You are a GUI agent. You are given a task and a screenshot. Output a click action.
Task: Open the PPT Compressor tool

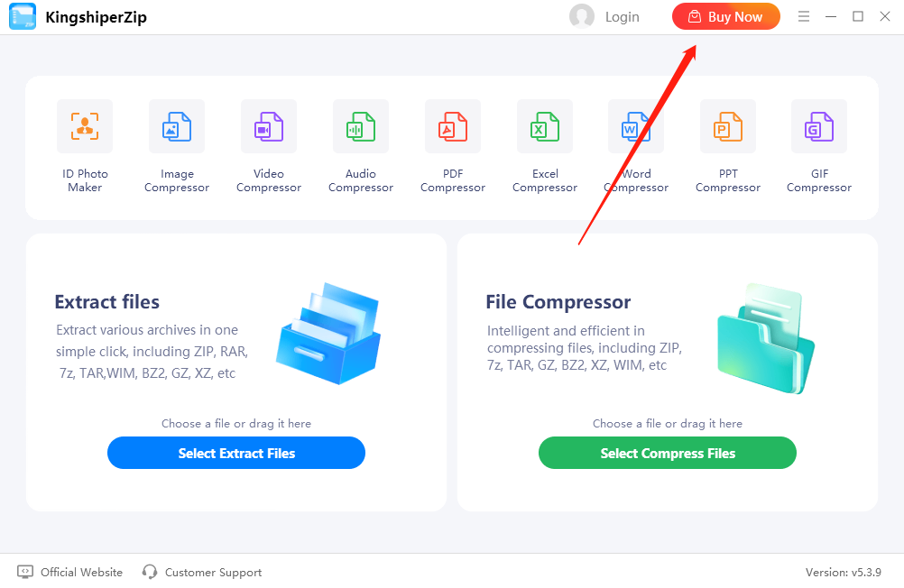point(727,126)
